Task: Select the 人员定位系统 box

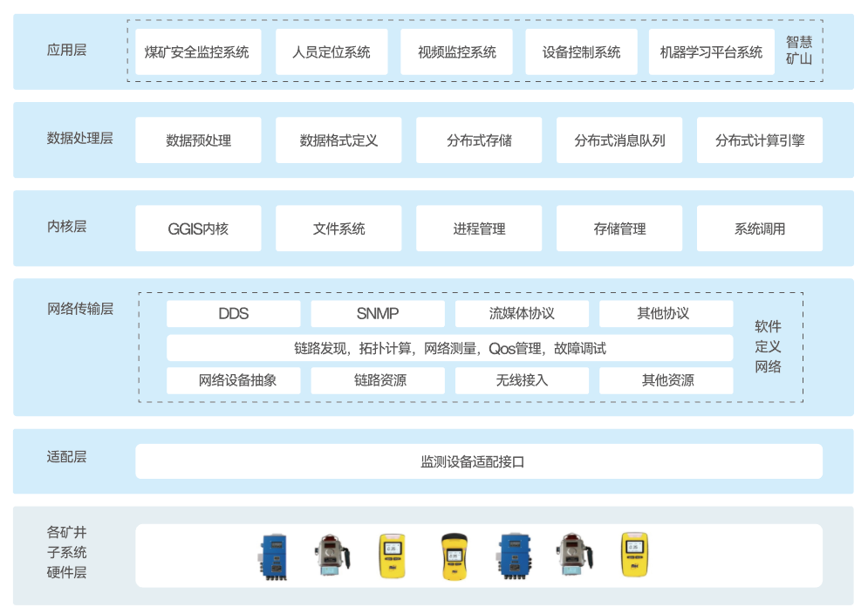Action: click(x=331, y=52)
